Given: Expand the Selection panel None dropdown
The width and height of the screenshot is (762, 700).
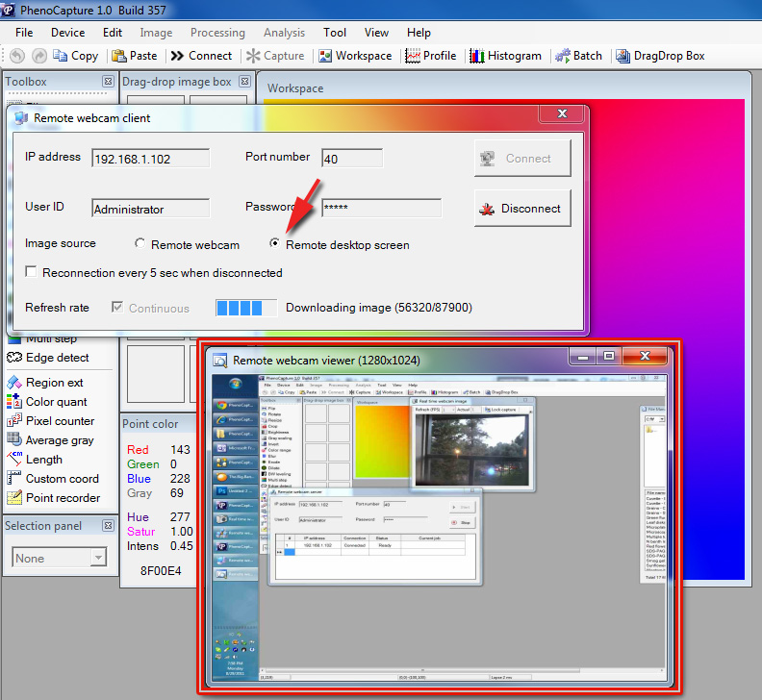Looking at the screenshot, I should pos(98,558).
